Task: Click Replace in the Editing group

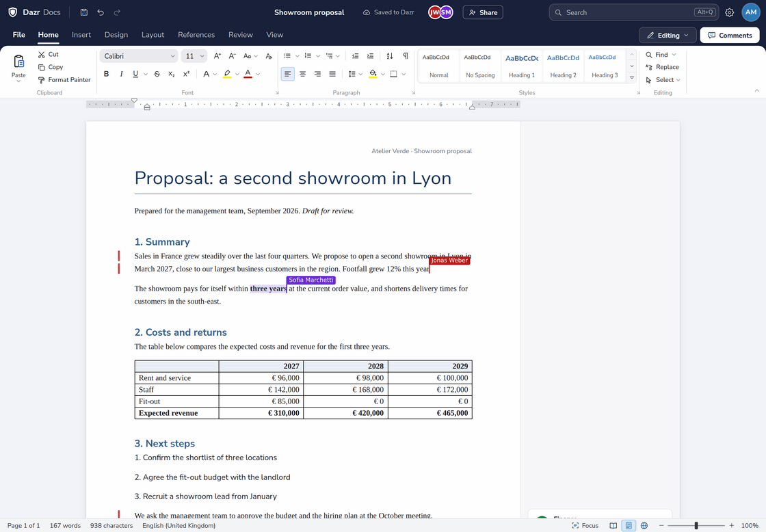Action: point(663,67)
